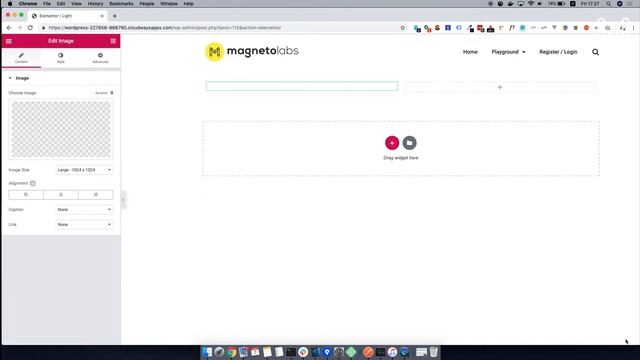Open Register / Login link

pyautogui.click(x=558, y=52)
